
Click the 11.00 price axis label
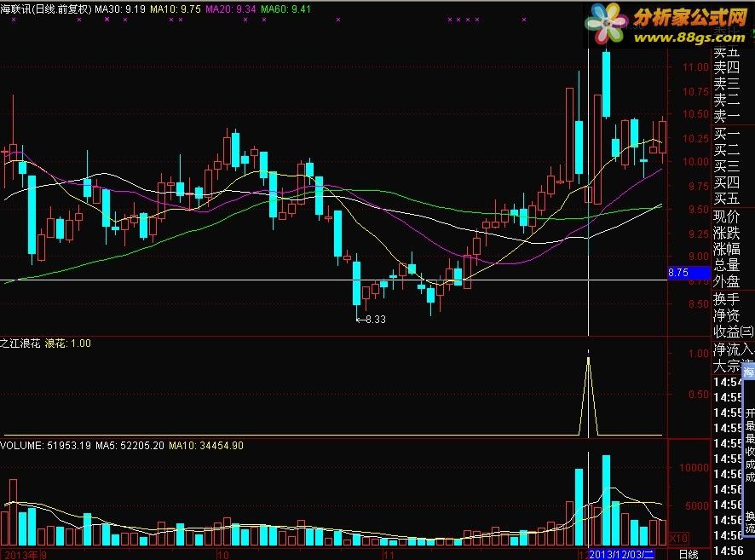pyautogui.click(x=695, y=67)
